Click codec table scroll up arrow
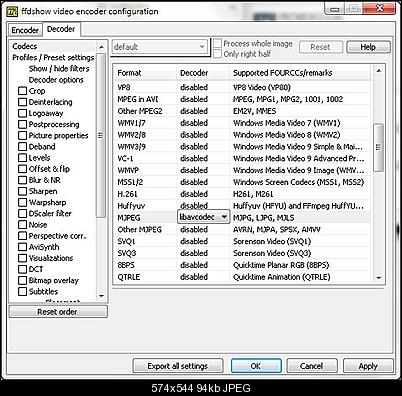 coord(378,71)
